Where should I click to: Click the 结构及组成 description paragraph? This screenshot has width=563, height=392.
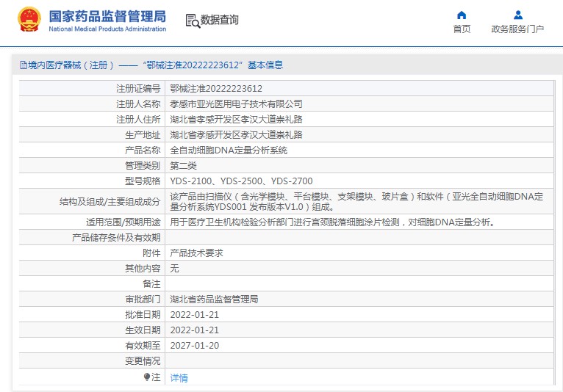click(356, 202)
